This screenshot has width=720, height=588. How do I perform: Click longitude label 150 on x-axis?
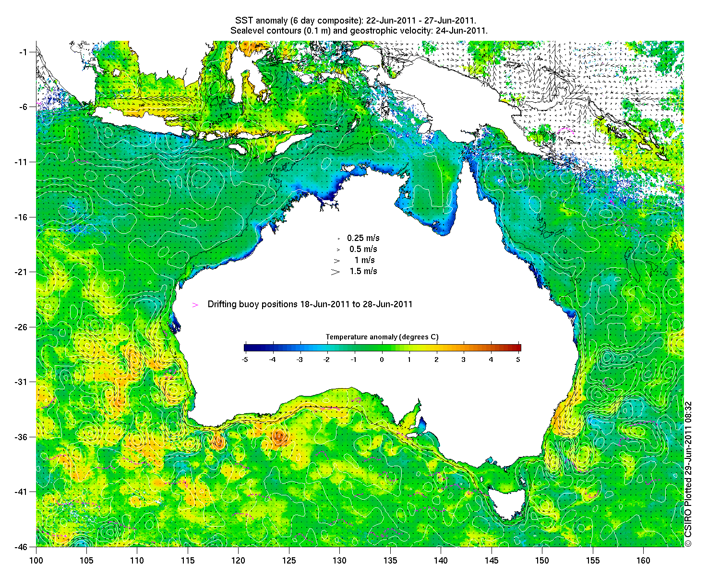[x=542, y=561]
